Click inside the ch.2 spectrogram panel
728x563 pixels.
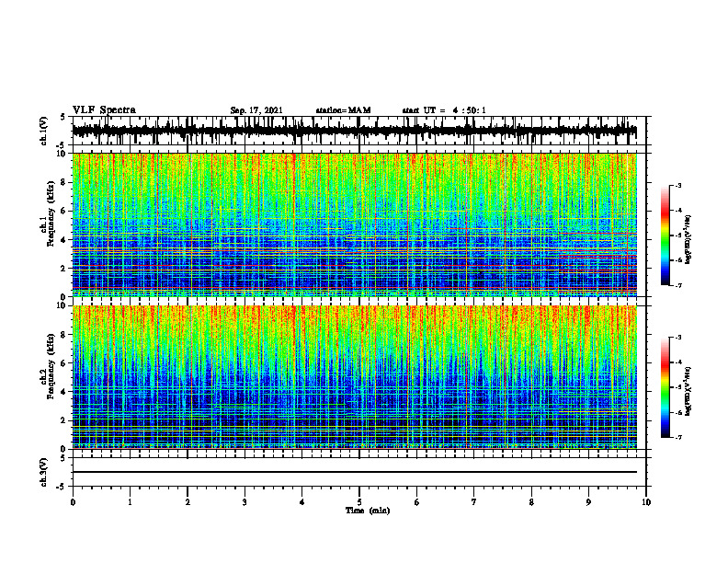tap(355, 377)
